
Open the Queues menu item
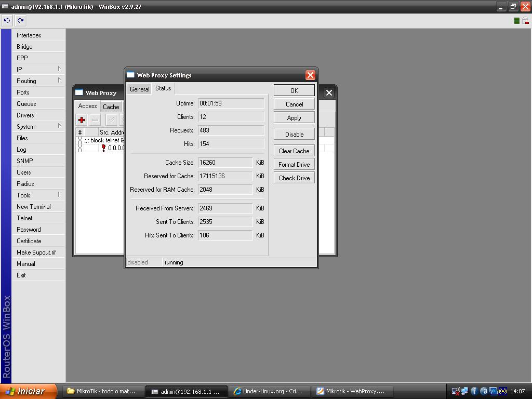38,104
